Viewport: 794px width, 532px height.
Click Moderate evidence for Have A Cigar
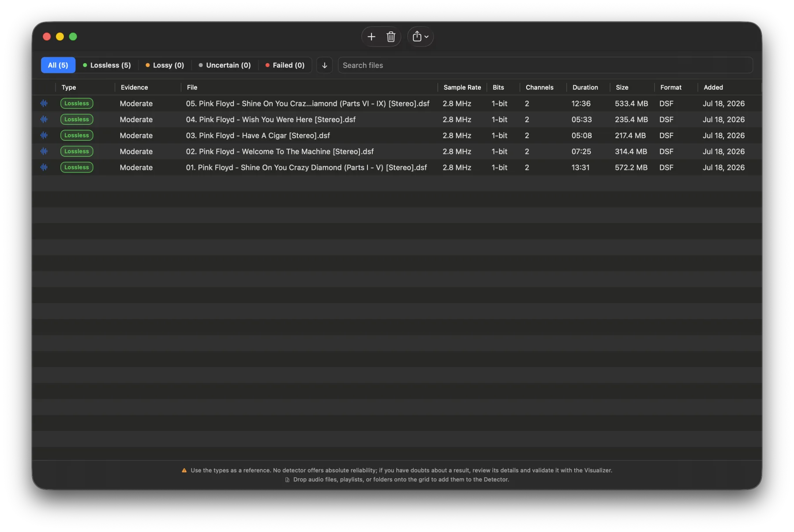point(136,135)
